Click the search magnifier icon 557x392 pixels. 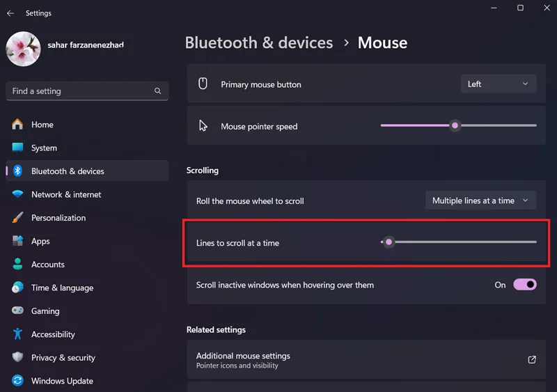point(158,91)
